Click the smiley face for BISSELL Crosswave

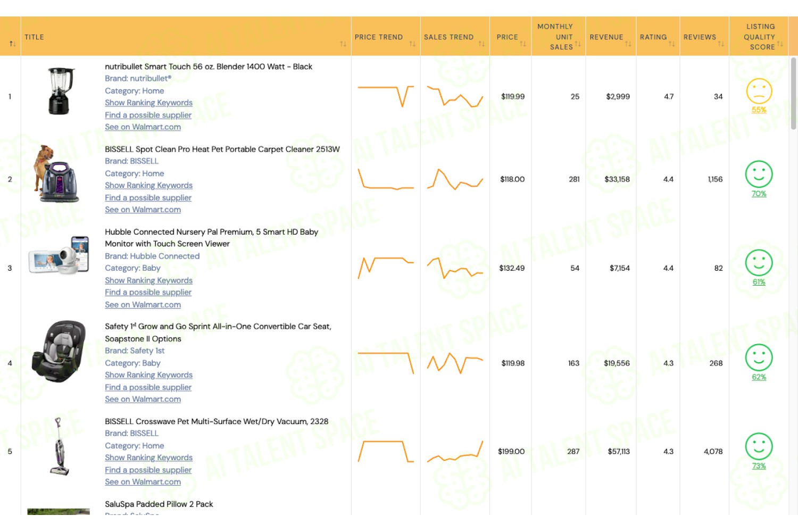[x=759, y=446]
